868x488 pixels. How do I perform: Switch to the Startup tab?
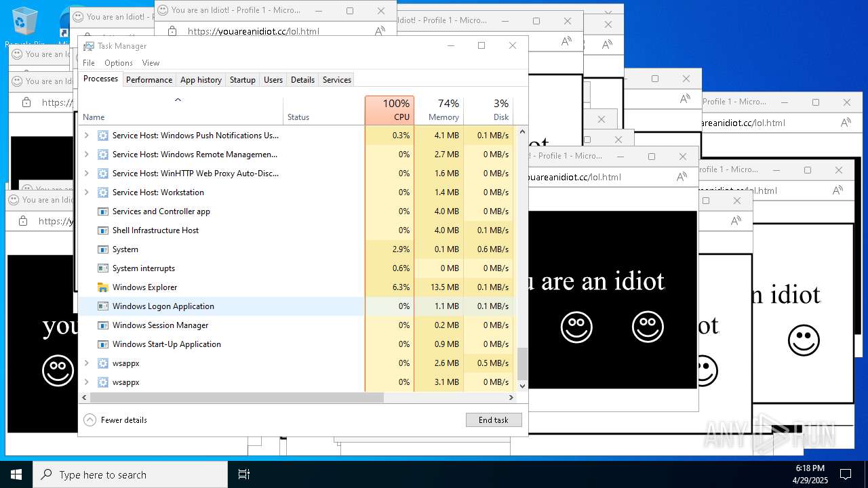[243, 79]
